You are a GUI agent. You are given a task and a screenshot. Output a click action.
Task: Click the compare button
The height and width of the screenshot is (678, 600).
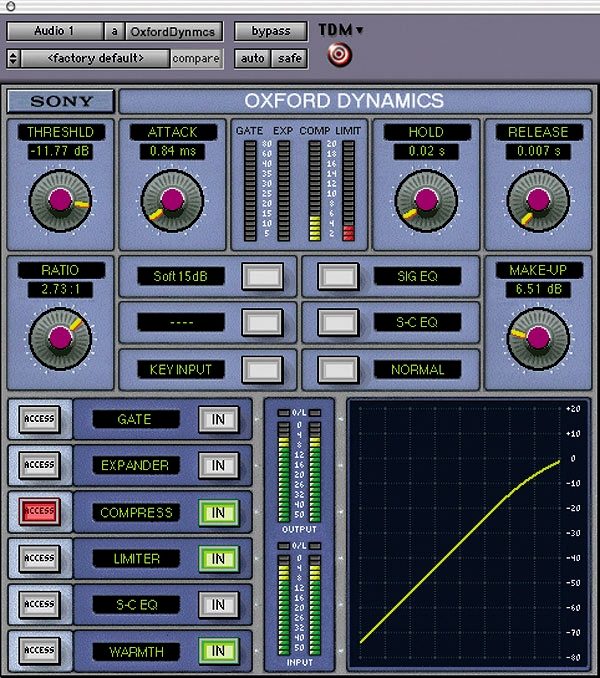tap(196, 58)
